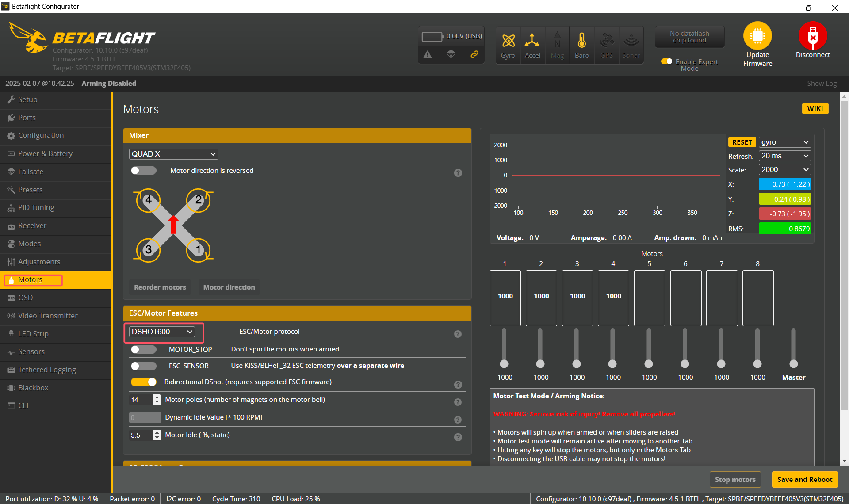849x504 pixels.
Task: Click the Baro thermometer icon
Action: click(582, 41)
